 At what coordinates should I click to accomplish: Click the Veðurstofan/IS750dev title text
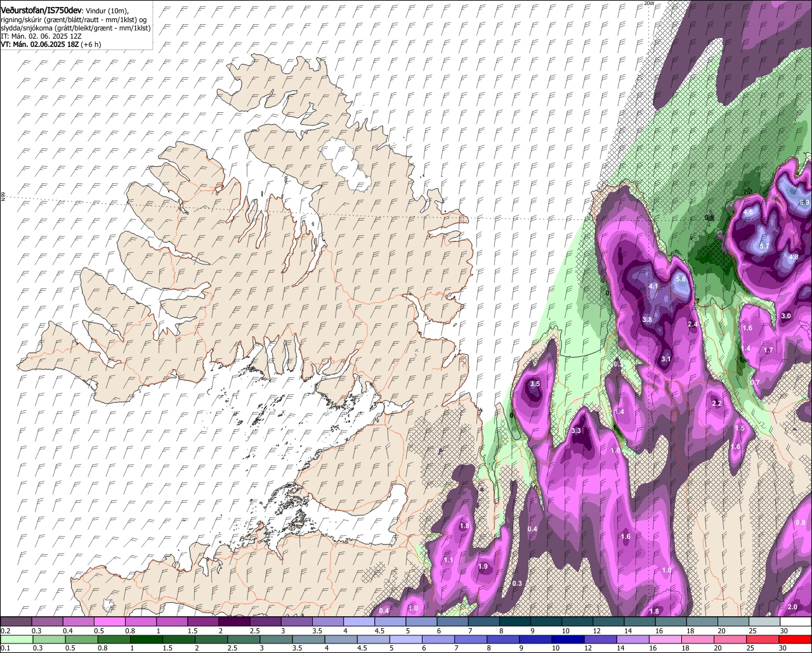(41, 10)
